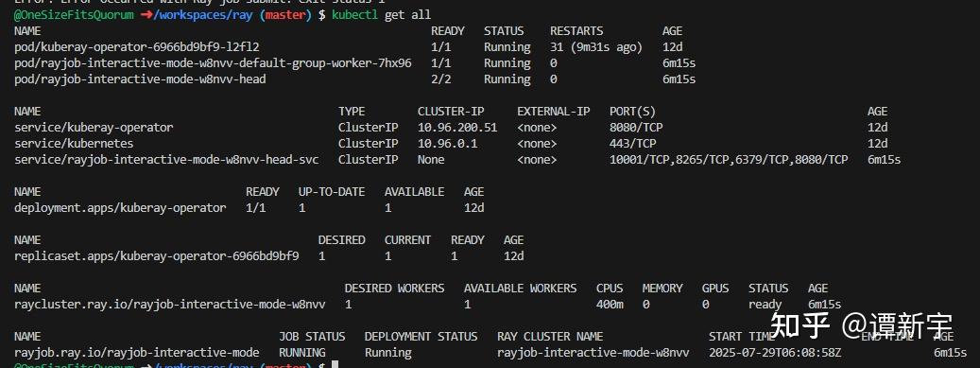Click the 1/1 ready value of deployment.apps/kuberay-operator
The image size is (980, 368).
[255, 208]
